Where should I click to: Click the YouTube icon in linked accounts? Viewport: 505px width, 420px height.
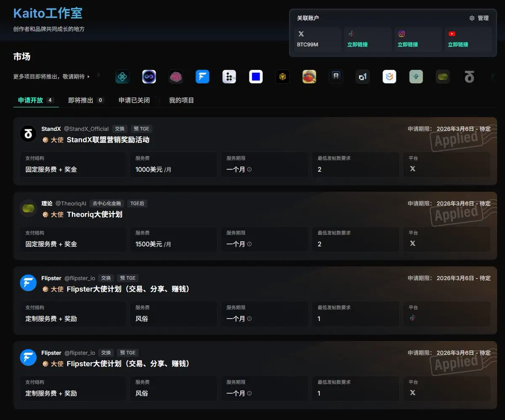click(x=452, y=34)
